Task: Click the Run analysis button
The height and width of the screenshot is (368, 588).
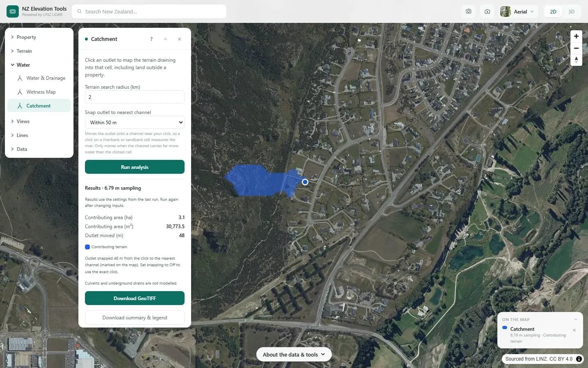Action: tap(135, 167)
